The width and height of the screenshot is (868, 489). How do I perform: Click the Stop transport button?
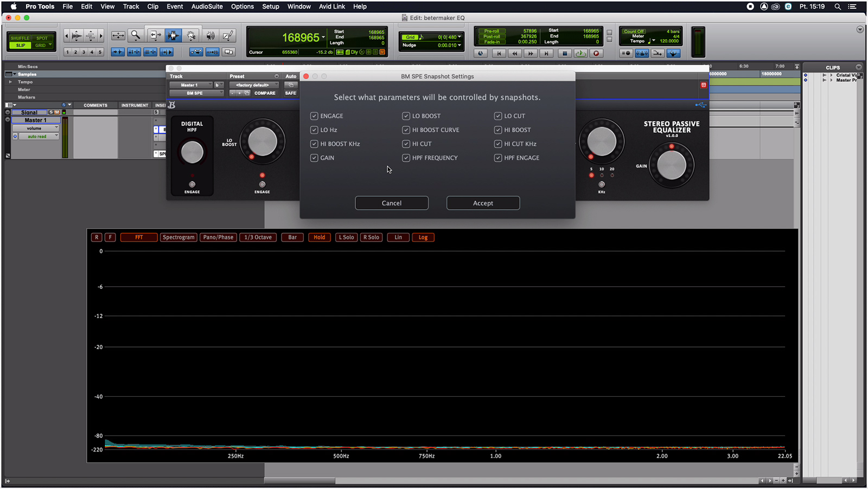[x=565, y=53]
